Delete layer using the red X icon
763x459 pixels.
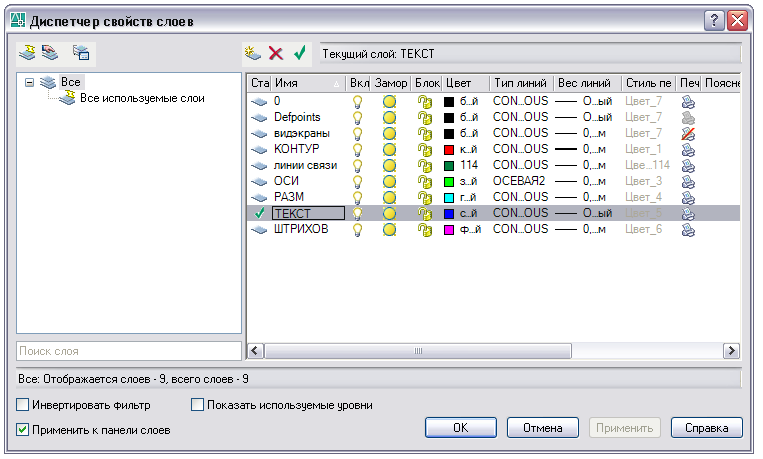[276, 53]
